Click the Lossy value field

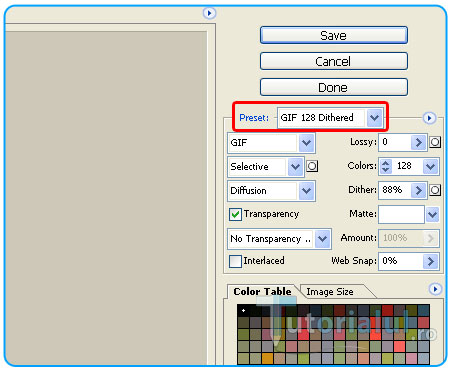pos(396,142)
